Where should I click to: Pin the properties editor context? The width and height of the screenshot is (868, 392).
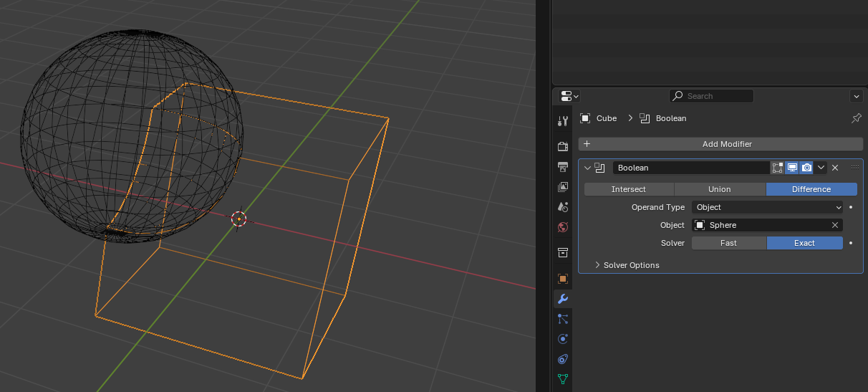856,118
